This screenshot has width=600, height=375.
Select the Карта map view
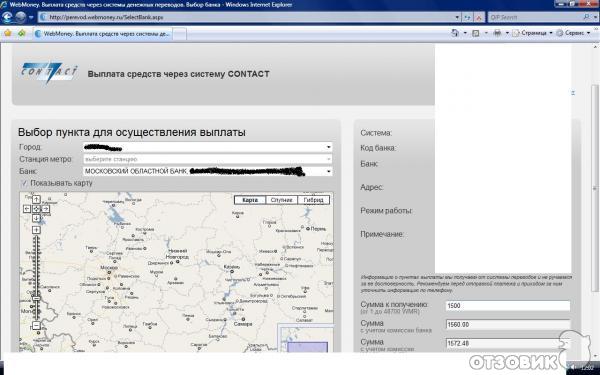click(x=250, y=200)
